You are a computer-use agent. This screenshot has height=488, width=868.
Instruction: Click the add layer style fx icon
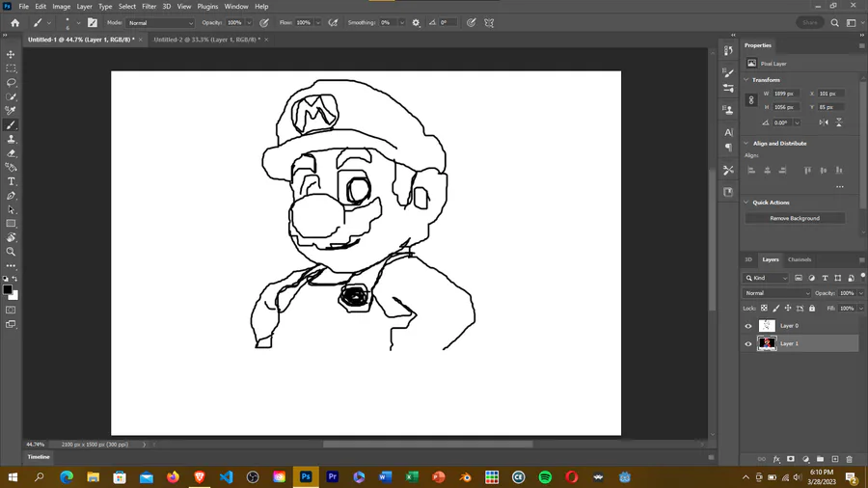tap(776, 459)
